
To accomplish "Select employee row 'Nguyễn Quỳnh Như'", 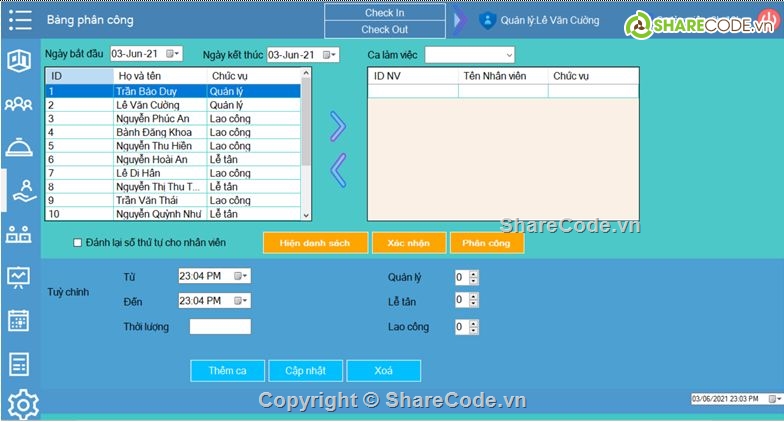I will tap(174, 214).
